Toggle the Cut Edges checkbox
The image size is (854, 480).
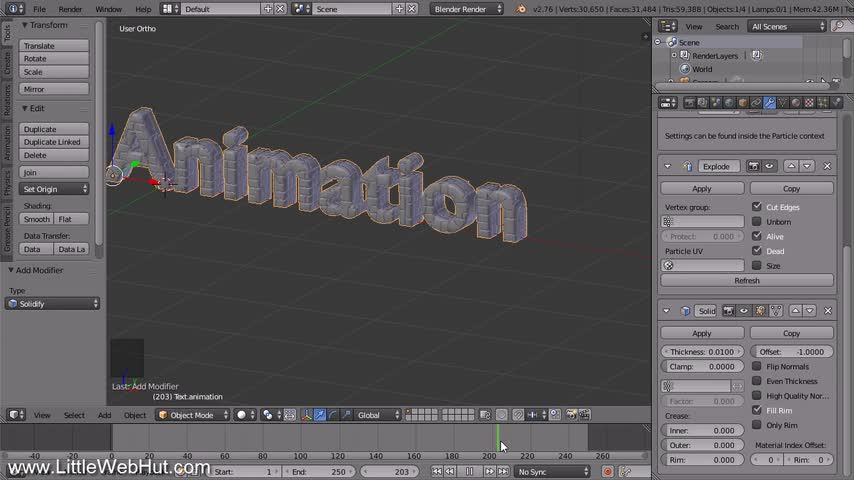757,206
